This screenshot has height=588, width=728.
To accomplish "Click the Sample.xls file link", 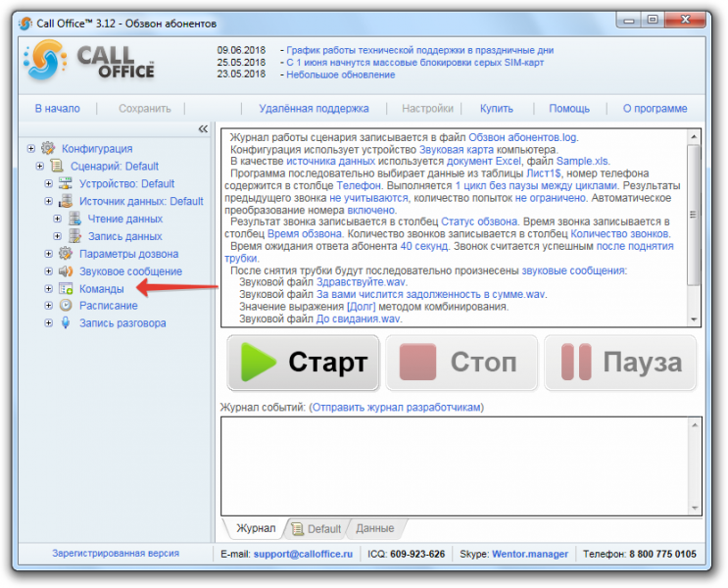I will (582, 161).
